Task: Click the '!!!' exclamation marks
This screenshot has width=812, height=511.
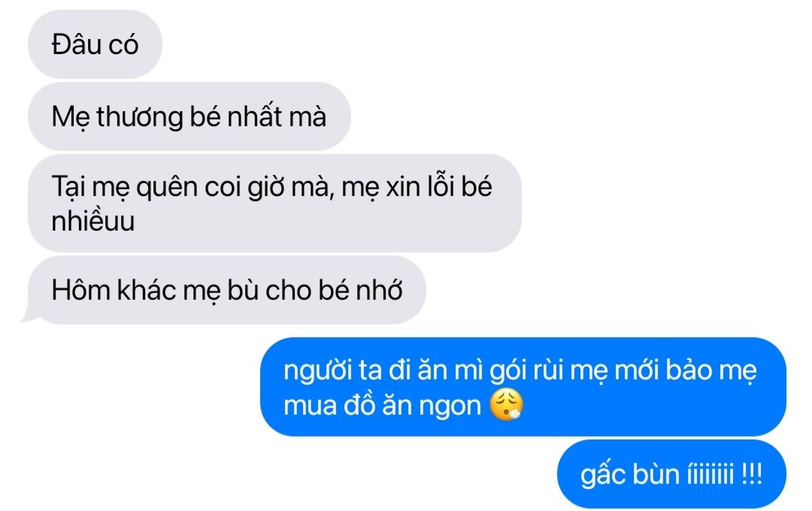Action: [x=751, y=474]
